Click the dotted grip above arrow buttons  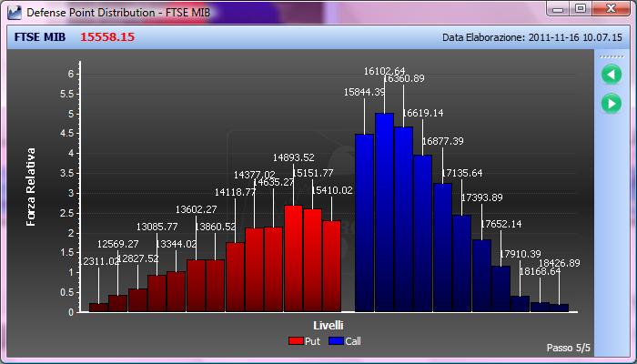click(612, 56)
